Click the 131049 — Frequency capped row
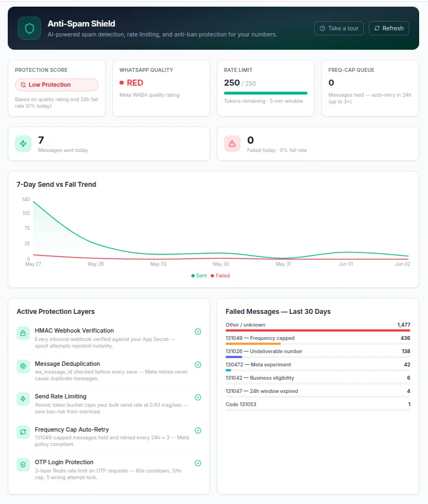The image size is (428, 504). (318, 340)
